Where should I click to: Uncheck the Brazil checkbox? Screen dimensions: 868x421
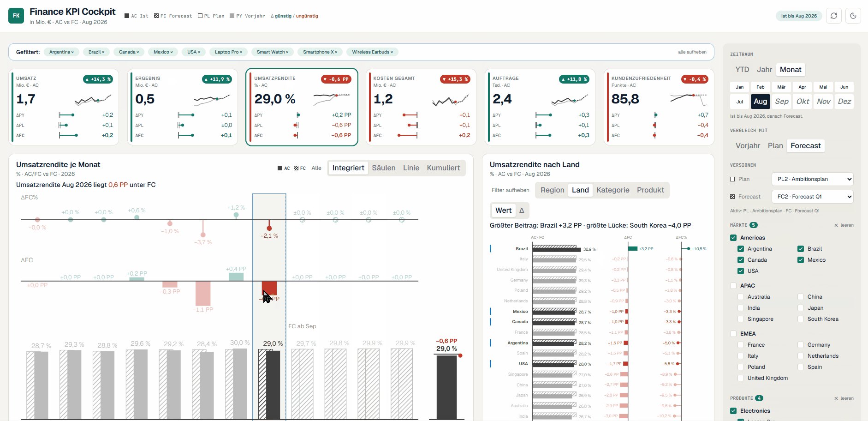point(801,249)
